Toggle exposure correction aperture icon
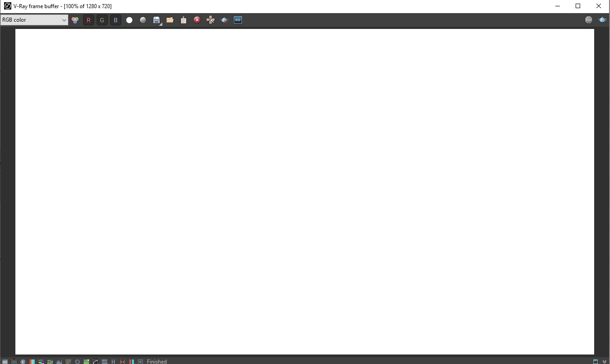This screenshot has width=610, height=364. tap(77, 361)
